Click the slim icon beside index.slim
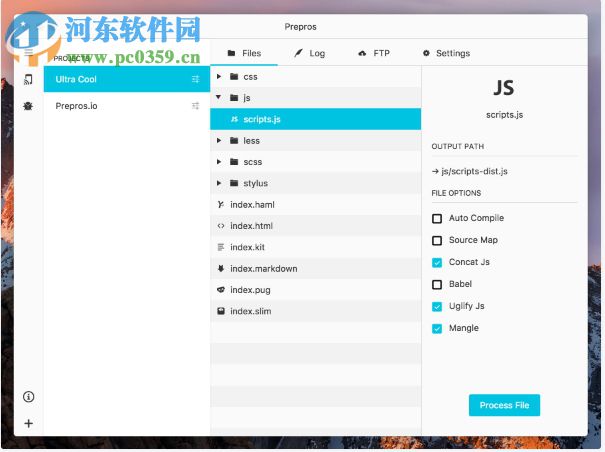 click(221, 311)
